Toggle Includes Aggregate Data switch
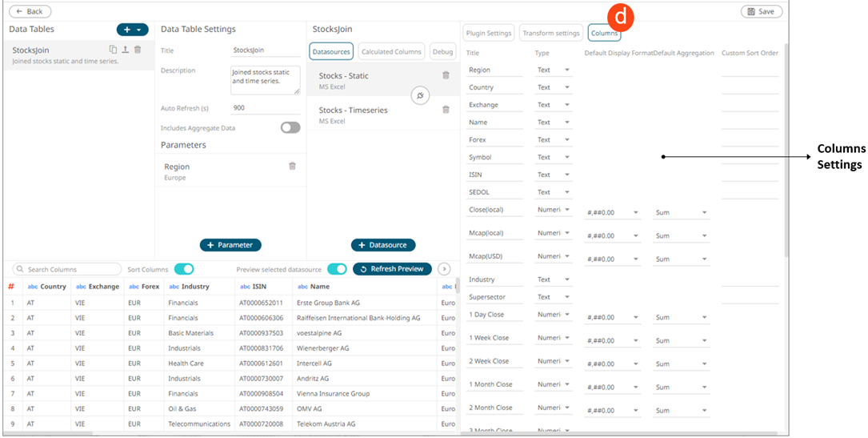The image size is (868, 438). 290,128
